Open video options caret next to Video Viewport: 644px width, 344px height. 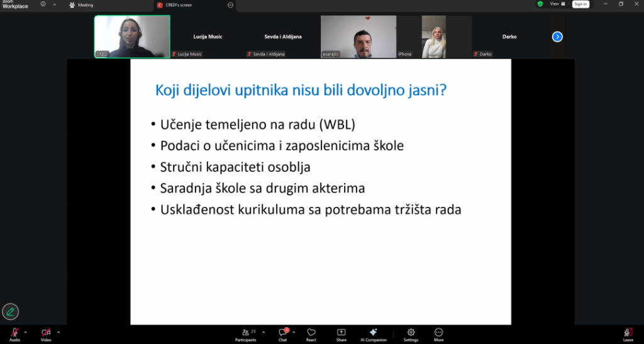click(58, 332)
